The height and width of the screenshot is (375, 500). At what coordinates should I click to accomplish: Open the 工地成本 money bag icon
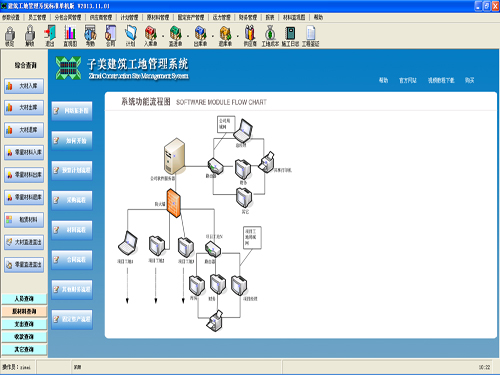(270, 35)
